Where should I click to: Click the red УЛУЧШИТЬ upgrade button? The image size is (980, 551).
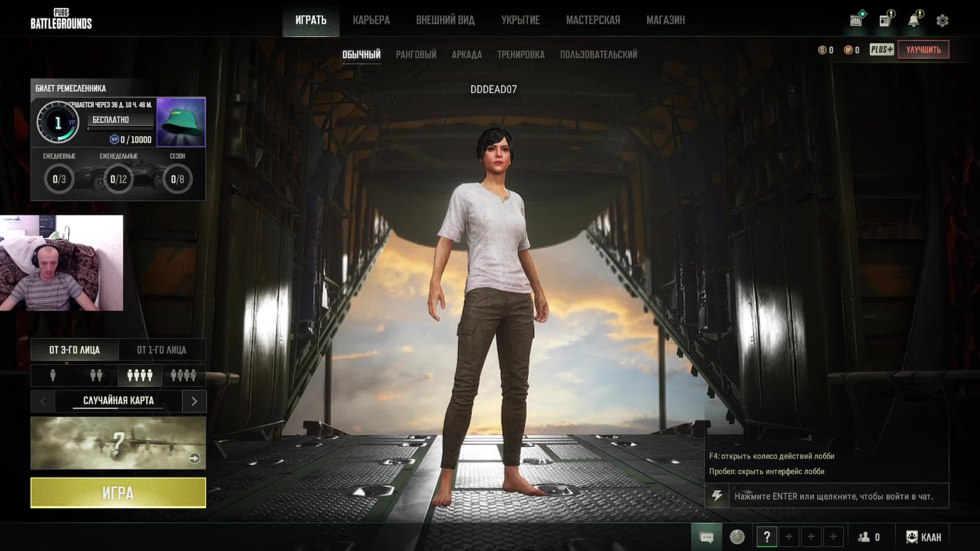pyautogui.click(x=923, y=50)
